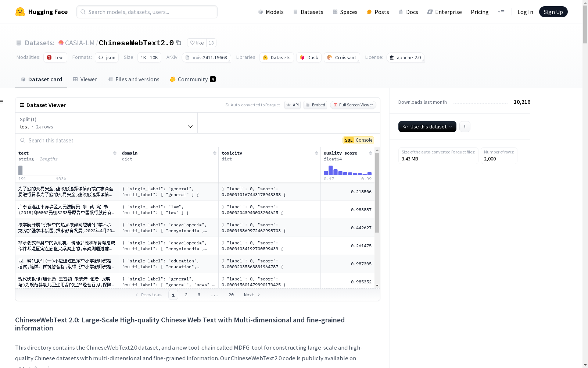Click the Datasets library tag
Image resolution: width=588 pixels, height=368 pixels.
(277, 57)
